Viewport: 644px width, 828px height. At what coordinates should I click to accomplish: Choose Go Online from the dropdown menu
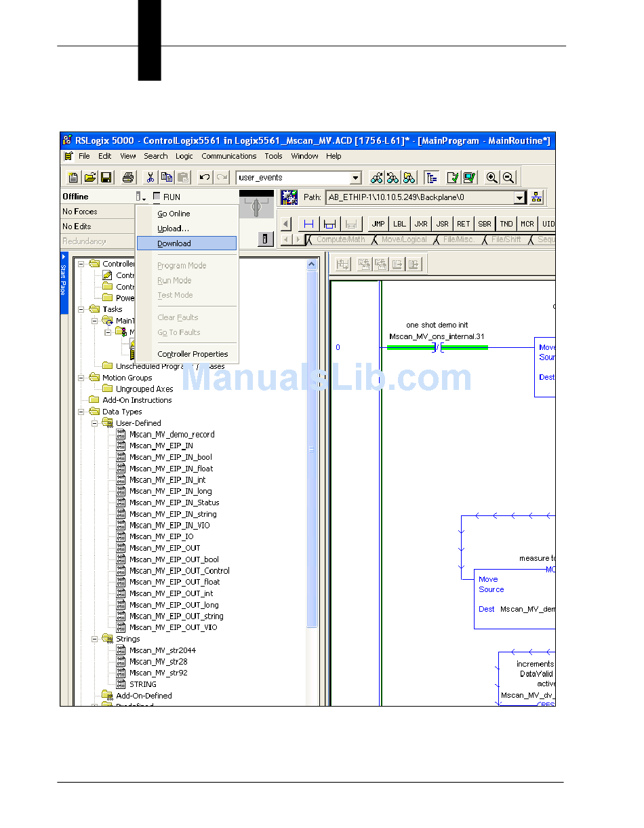[186, 214]
